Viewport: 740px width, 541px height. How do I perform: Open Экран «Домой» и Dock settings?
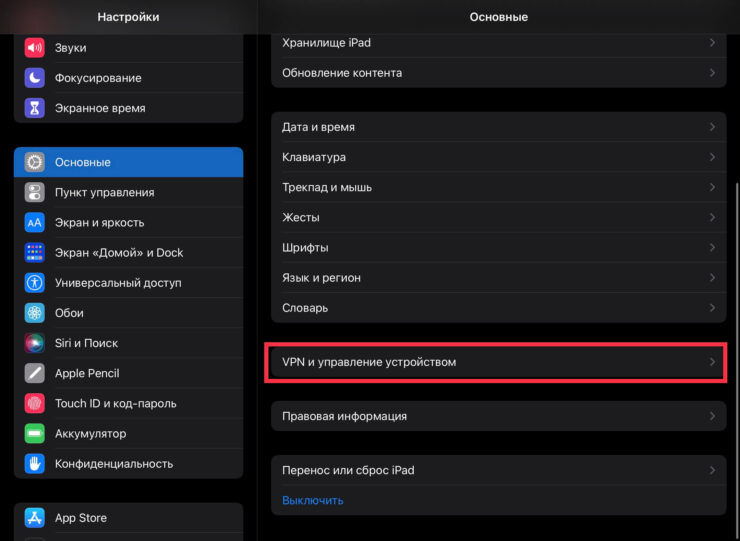(x=128, y=253)
